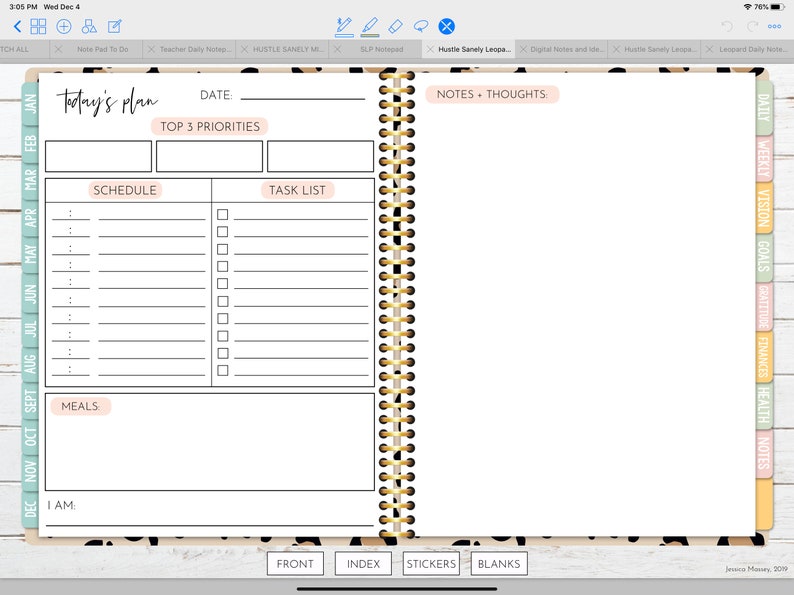Image resolution: width=794 pixels, height=595 pixels.
Task: Open the WEEKLY side tab
Action: [764, 159]
